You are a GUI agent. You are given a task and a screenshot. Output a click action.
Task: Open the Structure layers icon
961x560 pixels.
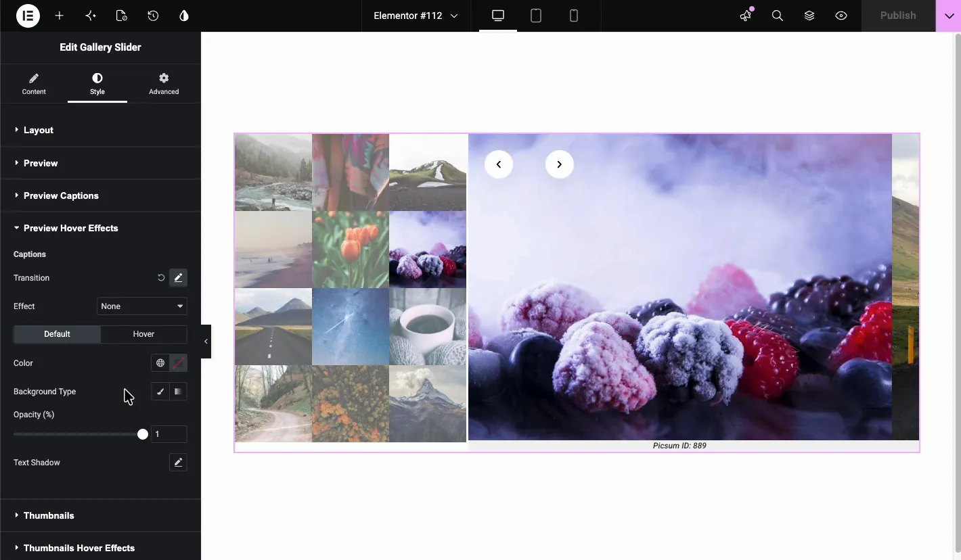click(809, 16)
